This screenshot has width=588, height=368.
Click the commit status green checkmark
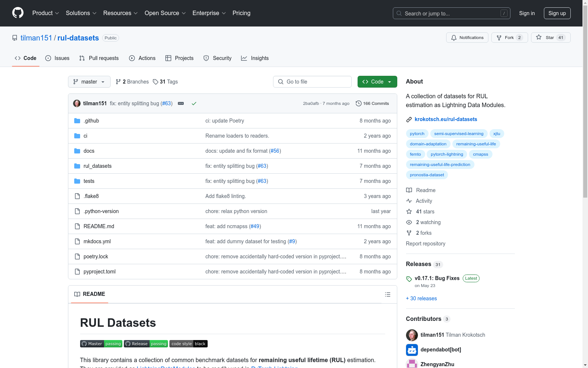pyautogui.click(x=194, y=103)
